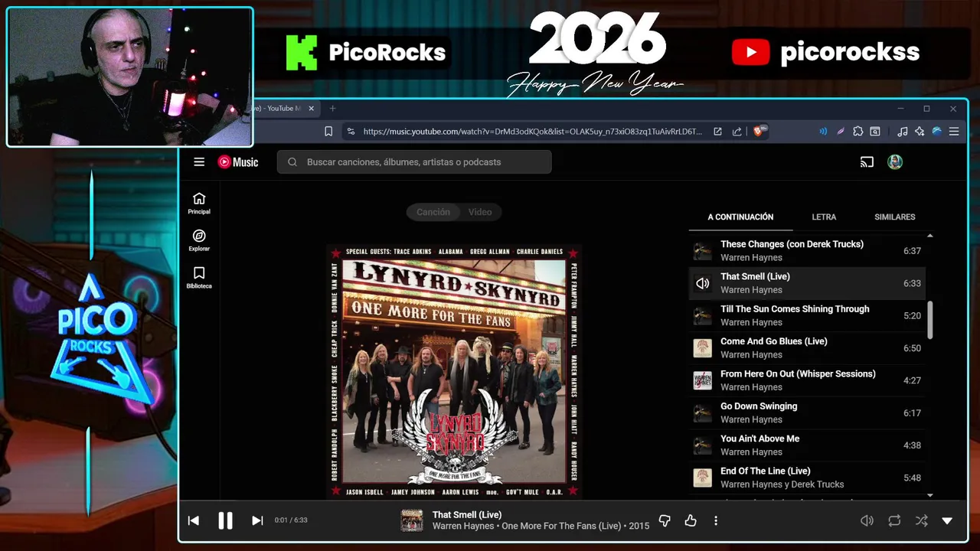The image size is (980, 551).
Task: Click the share page icon in address bar
Action: point(737,132)
